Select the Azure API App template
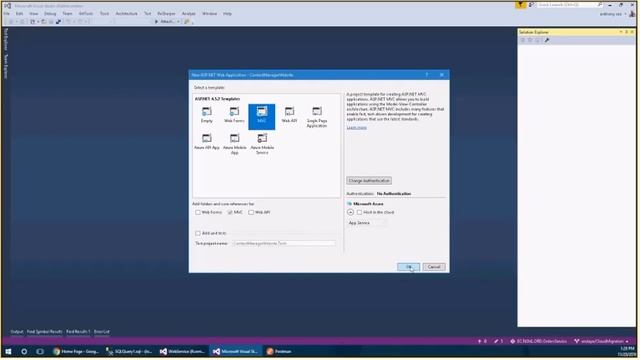 tap(207, 142)
